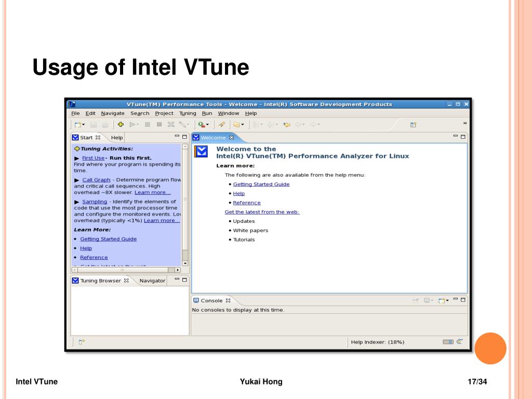532x399 pixels.
Task: Click the Last Edit Location yellow arrow
Action: coord(287,125)
